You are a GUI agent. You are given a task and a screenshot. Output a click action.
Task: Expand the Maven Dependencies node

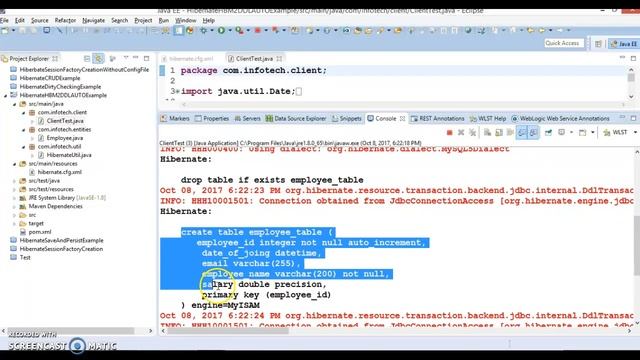point(15,207)
